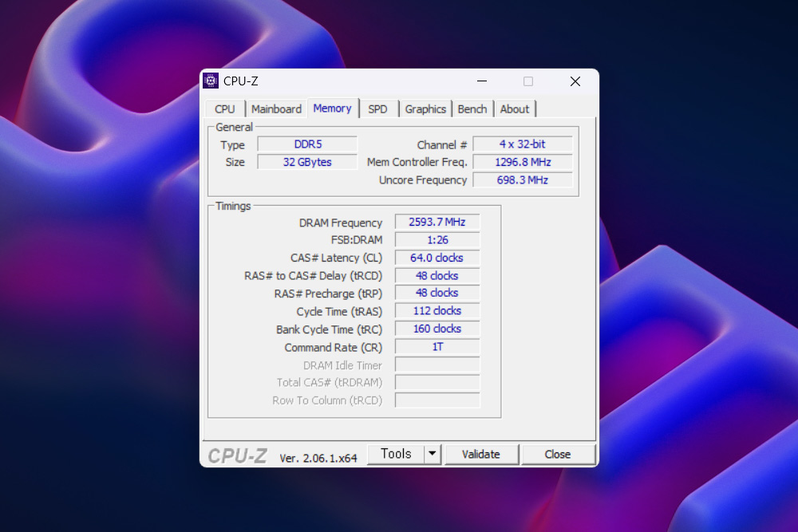Select the 1T command rate value

tap(437, 347)
